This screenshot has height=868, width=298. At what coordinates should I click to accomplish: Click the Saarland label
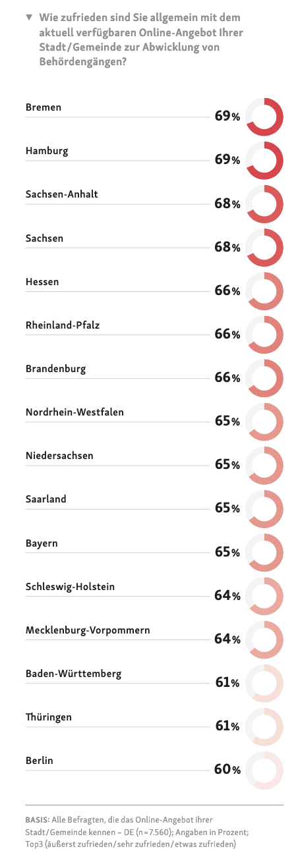click(46, 499)
